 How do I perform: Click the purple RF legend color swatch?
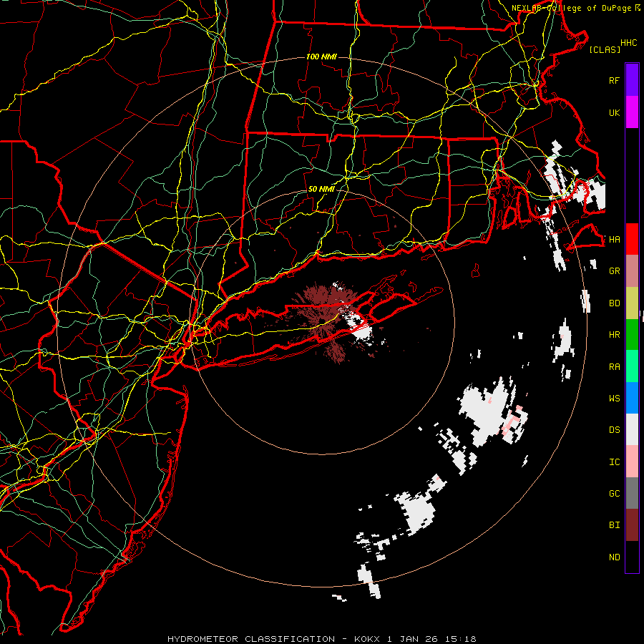point(632,80)
